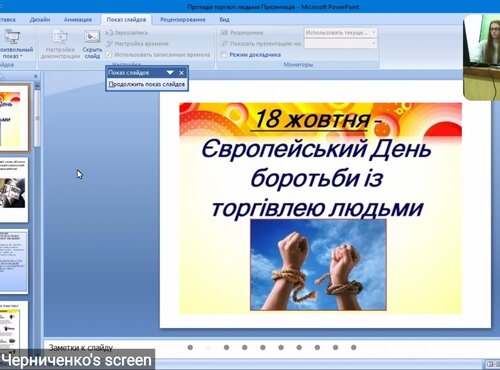Switch to the Дизайн ribbon tab
Image resolution: width=500 pixels, height=370 pixels.
(40, 20)
